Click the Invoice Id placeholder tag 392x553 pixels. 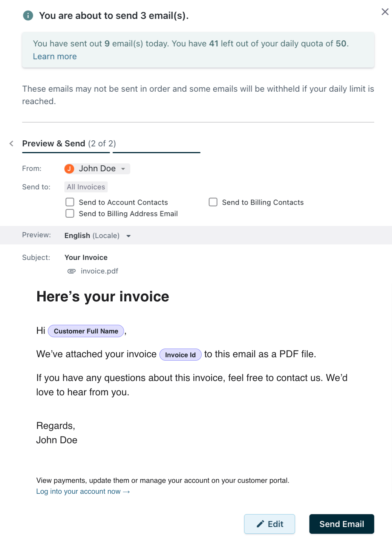pos(180,355)
